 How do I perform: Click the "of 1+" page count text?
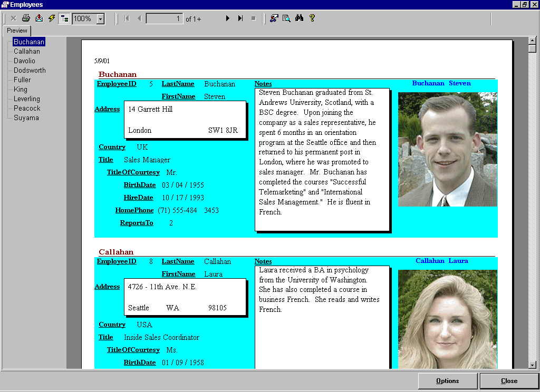[193, 19]
